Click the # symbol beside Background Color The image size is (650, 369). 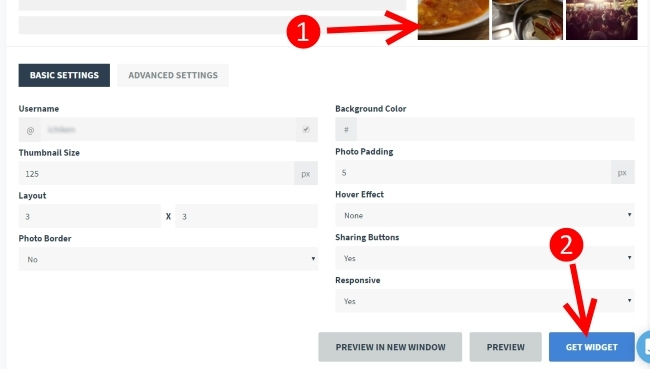tap(346, 129)
